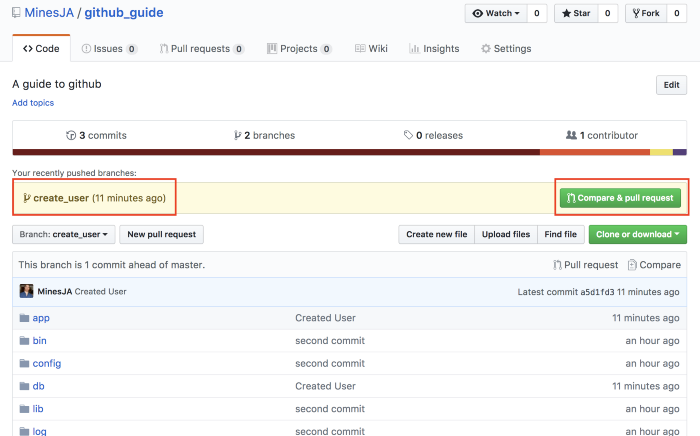
Task: Click 'second commit' message in bin row
Action: pos(330,340)
